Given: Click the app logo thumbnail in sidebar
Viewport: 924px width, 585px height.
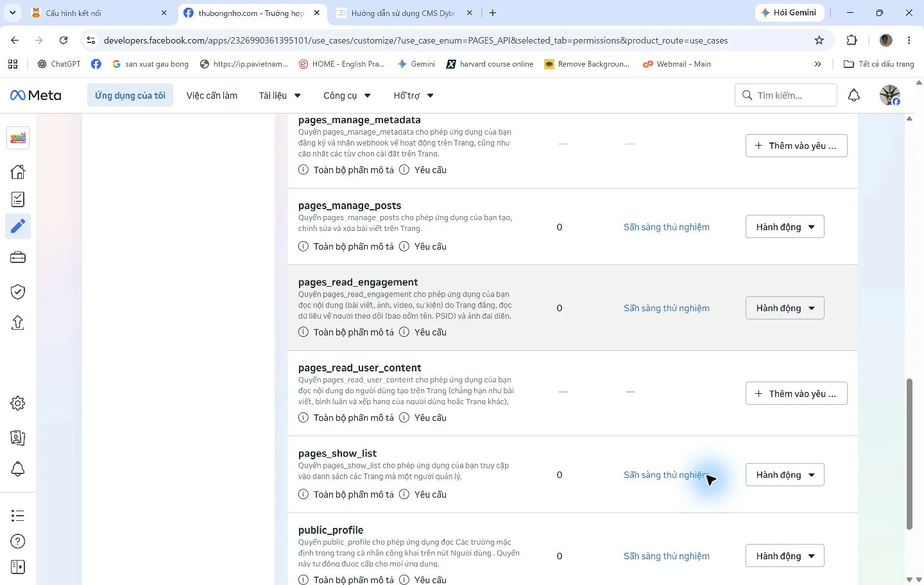Looking at the screenshot, I should (x=18, y=138).
